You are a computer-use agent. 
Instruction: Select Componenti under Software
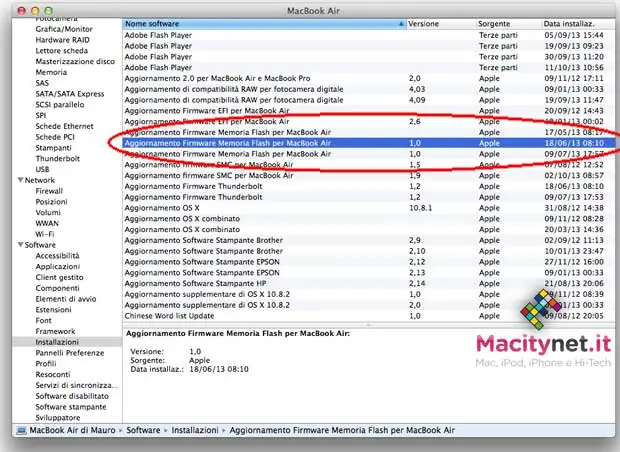57,288
